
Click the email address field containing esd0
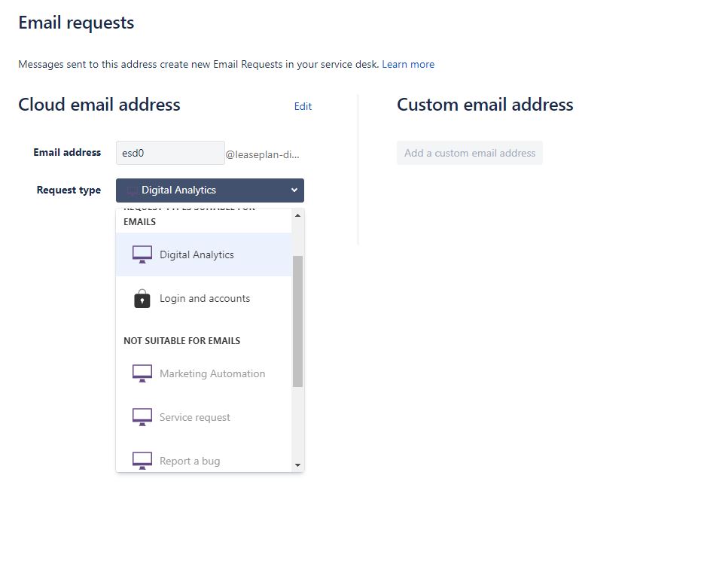170,153
